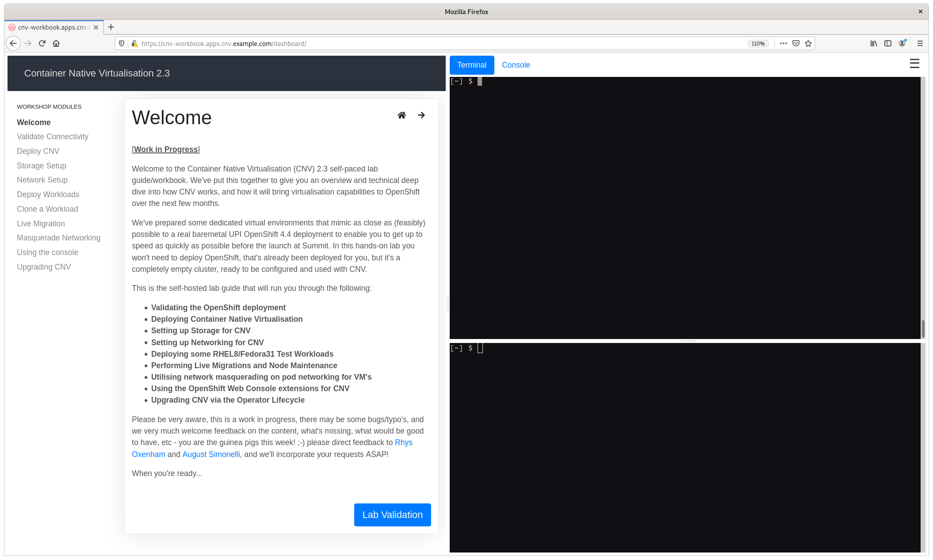Image resolution: width=933 pixels, height=560 pixels.
Task: Open Firefox library icon
Action: (874, 43)
